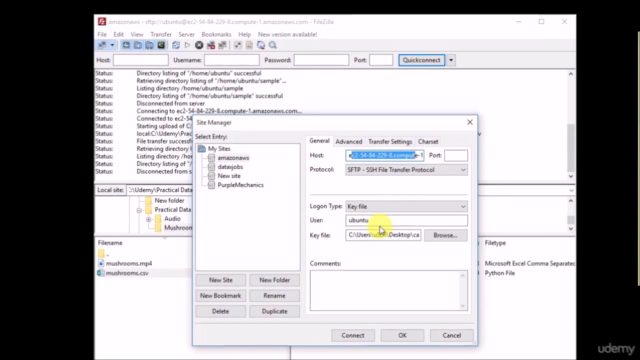Click the Key file path field
This screenshot has width=640, height=360.
pyautogui.click(x=383, y=235)
